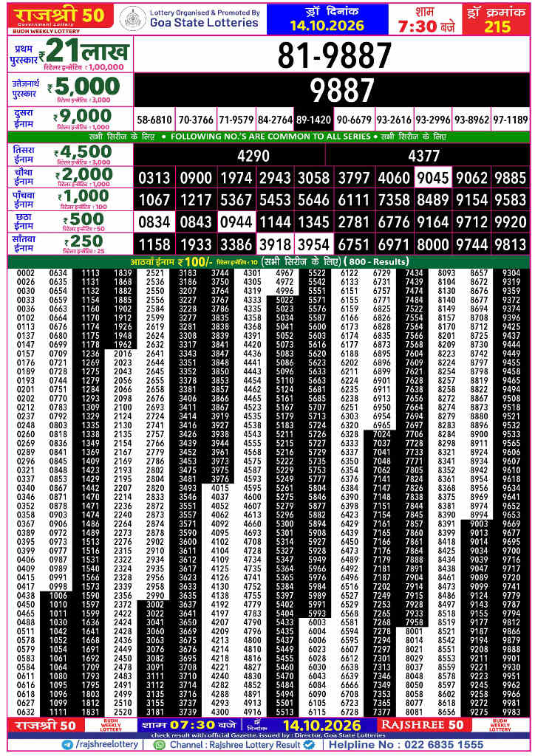Select second prize number 84-2764

click(275, 120)
